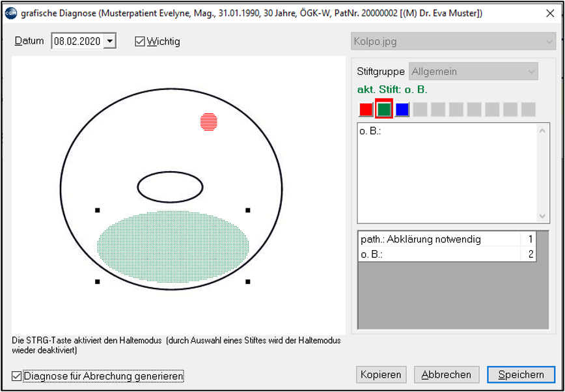
Task: Select the path.: Abklärung notwendig row
Action: pos(447,239)
